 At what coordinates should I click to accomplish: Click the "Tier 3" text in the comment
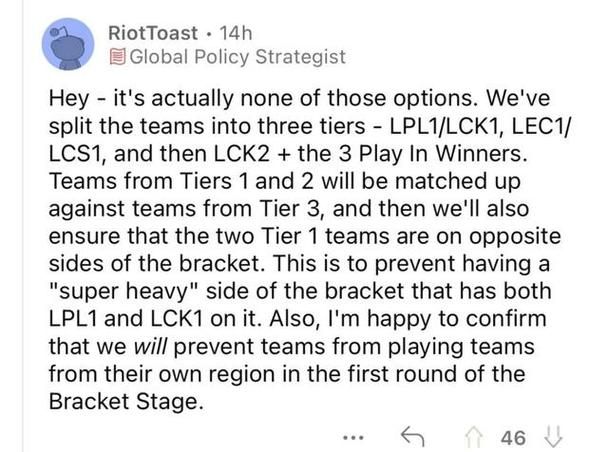pos(288,209)
